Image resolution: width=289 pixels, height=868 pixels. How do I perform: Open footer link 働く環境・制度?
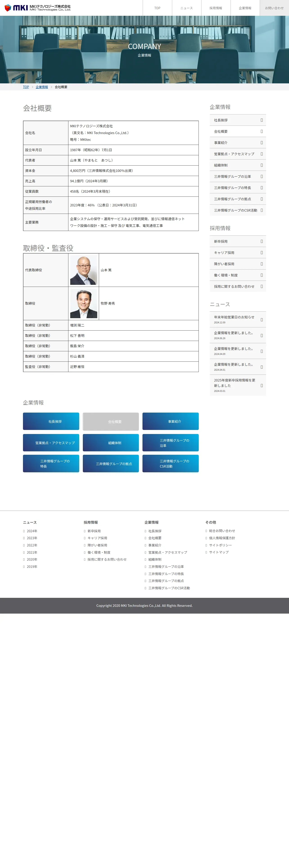pos(99,552)
